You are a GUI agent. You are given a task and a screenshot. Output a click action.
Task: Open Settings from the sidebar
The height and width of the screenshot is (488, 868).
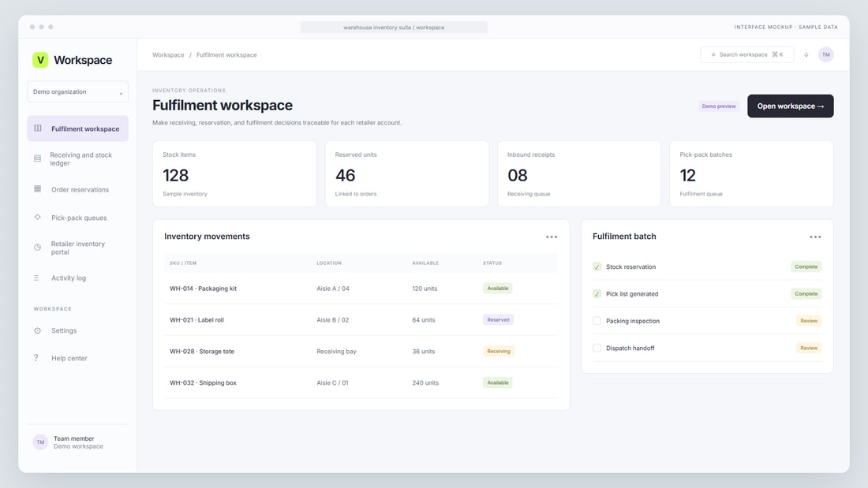pyautogui.click(x=77, y=330)
